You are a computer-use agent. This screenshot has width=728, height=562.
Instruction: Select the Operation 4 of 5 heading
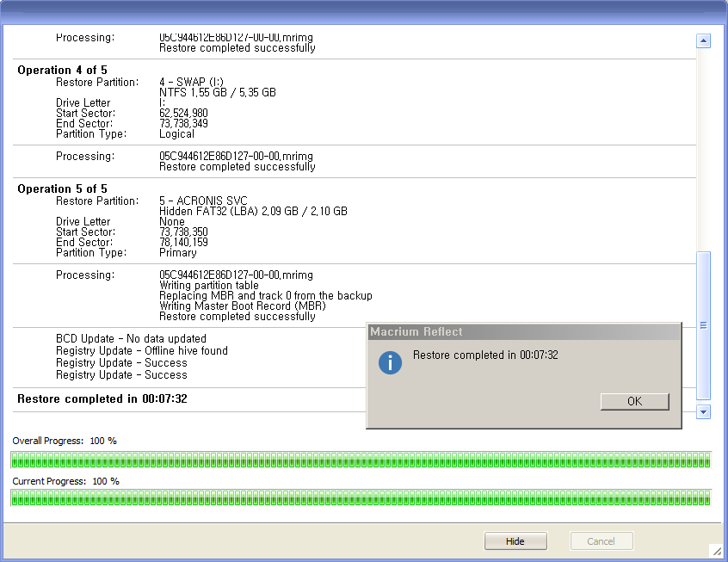[62, 70]
